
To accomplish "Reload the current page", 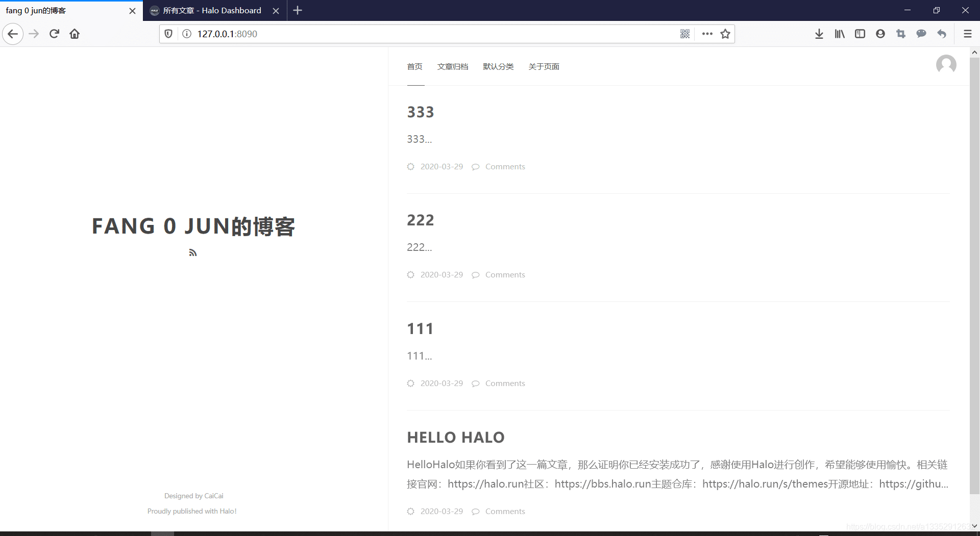I will 54,34.
